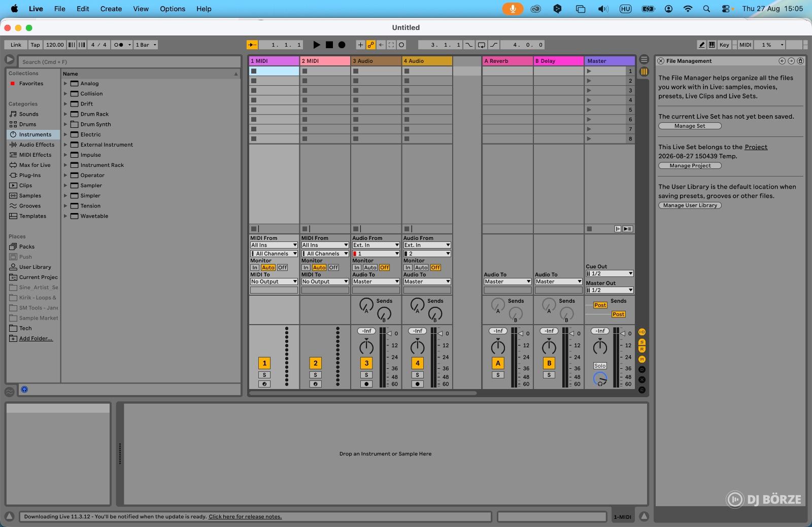The width and height of the screenshot is (812, 527).
Task: Click the Stop All Clips icon in Master
Action: click(589, 229)
